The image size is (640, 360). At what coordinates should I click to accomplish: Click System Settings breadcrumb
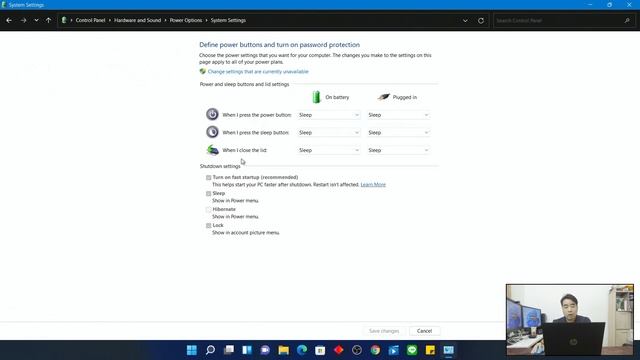pos(228,20)
